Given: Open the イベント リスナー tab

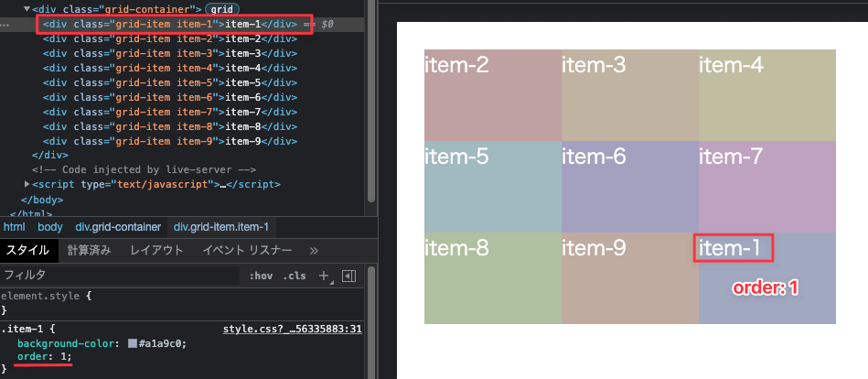Looking at the screenshot, I should tap(247, 251).
